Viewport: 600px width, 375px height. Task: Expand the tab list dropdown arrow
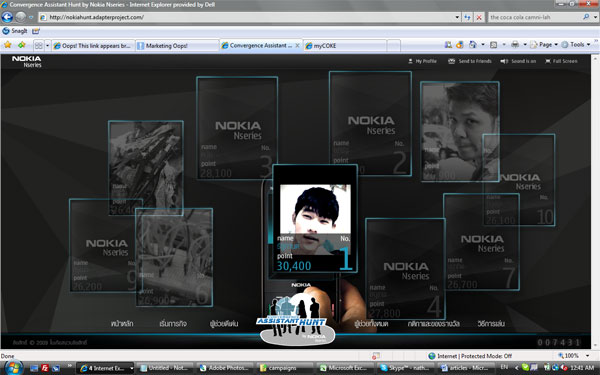point(47,46)
